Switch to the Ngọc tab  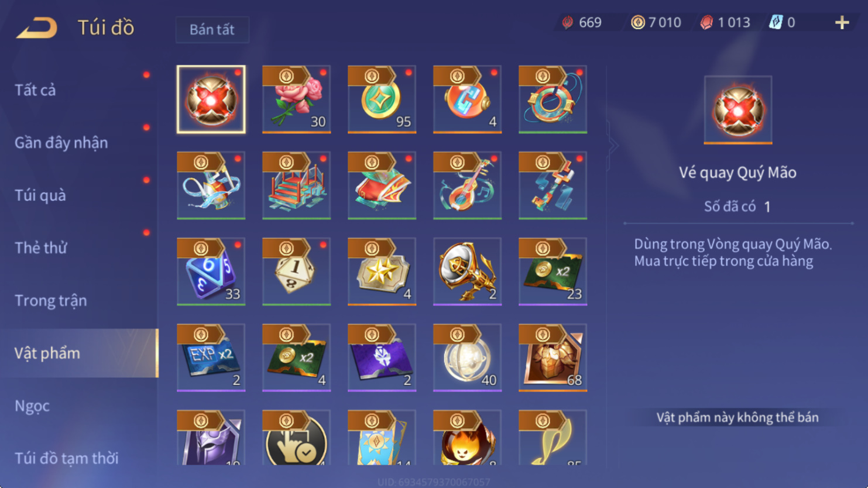click(x=32, y=406)
